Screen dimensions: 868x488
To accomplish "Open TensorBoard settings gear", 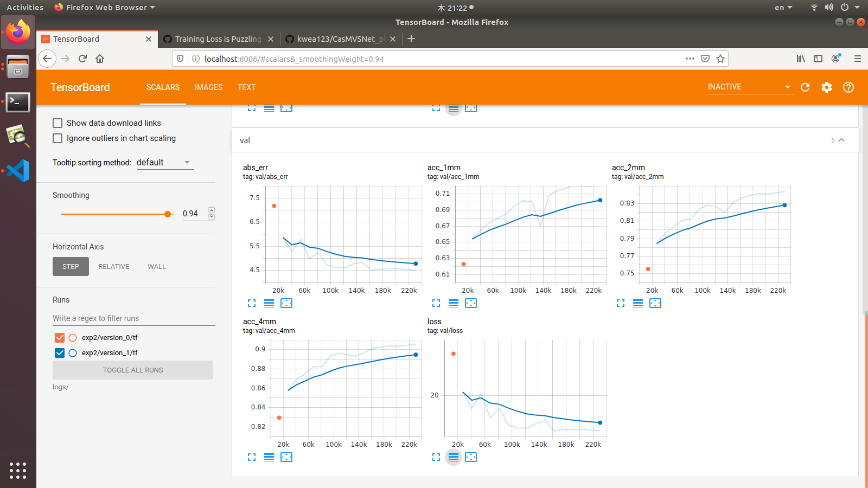I will coord(827,87).
